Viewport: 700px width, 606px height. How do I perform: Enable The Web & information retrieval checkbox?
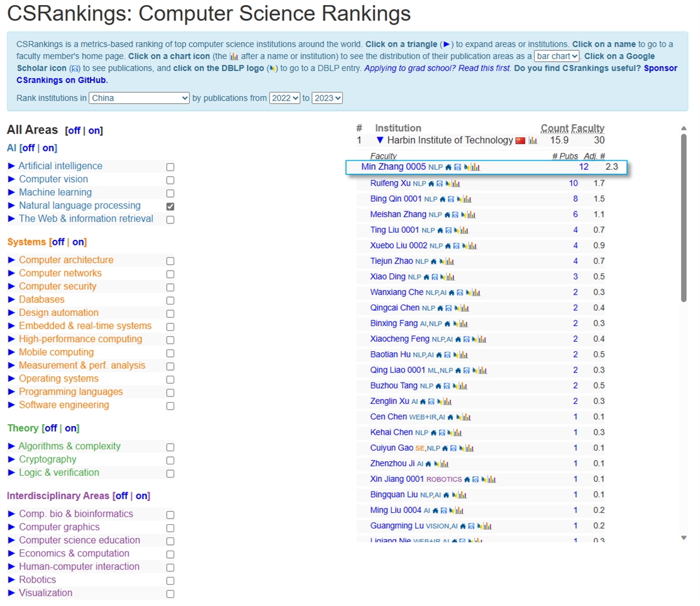coord(170,220)
